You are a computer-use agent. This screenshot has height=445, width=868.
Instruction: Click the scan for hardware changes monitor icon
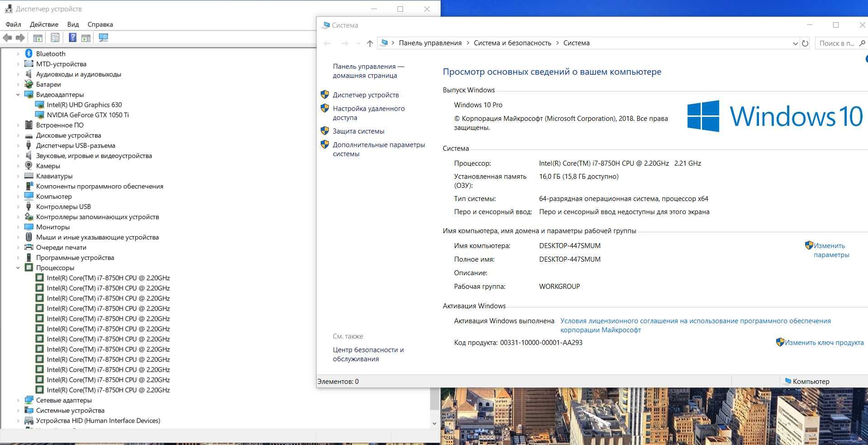(x=104, y=38)
